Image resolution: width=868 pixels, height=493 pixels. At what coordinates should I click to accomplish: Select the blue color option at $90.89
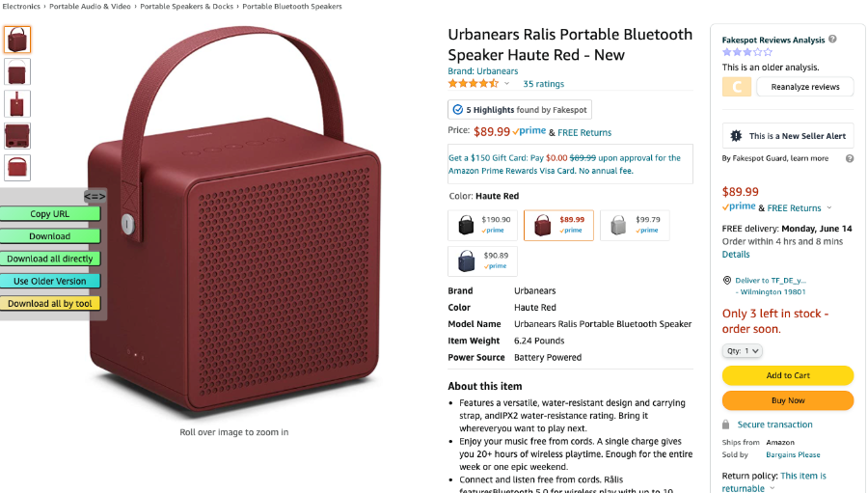click(483, 260)
